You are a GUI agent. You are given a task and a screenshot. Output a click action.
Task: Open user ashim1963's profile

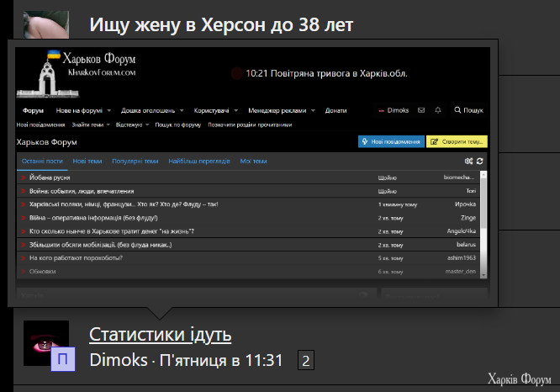462,257
